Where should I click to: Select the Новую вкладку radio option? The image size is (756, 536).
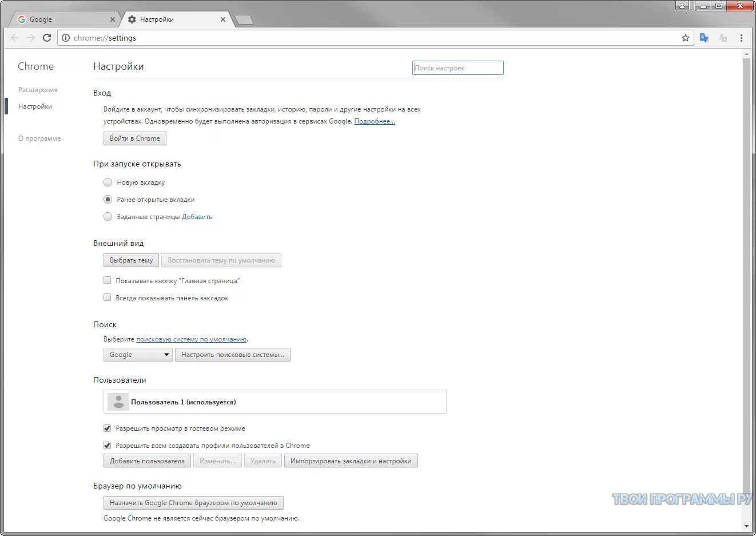108,182
